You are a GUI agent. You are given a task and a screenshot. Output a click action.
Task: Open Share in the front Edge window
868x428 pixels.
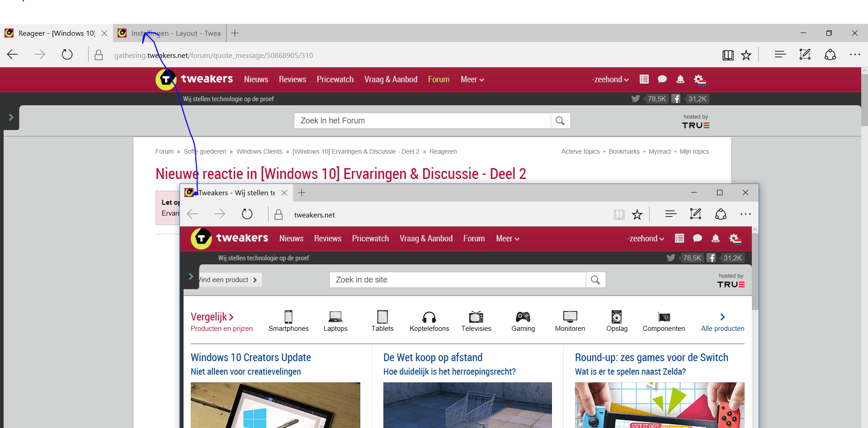click(x=721, y=214)
